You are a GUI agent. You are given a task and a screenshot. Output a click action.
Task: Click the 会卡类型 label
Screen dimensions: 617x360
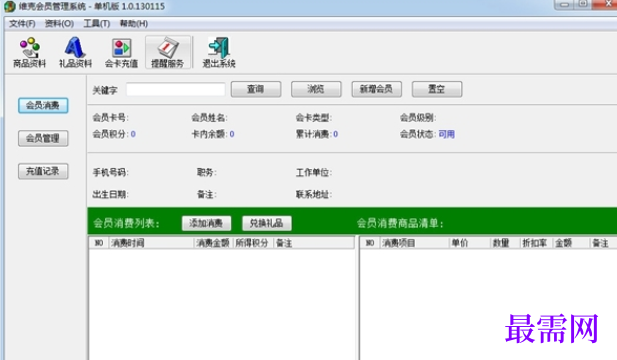point(314,118)
